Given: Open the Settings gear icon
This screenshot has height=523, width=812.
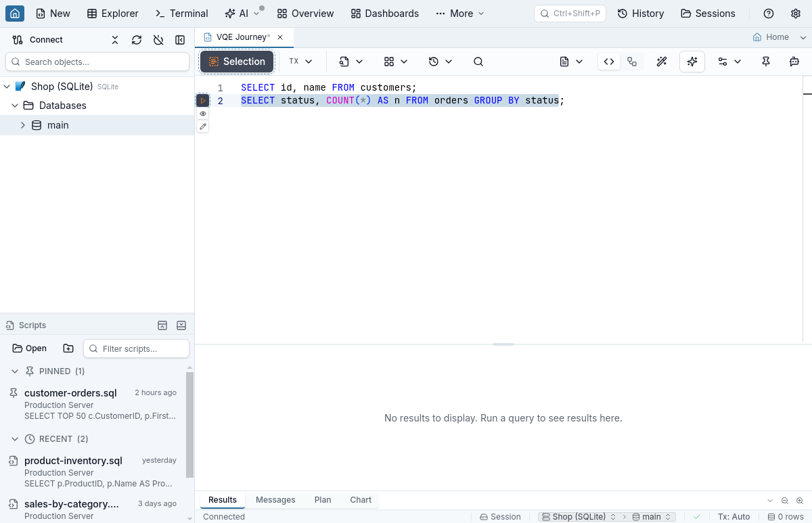Looking at the screenshot, I should click(796, 14).
